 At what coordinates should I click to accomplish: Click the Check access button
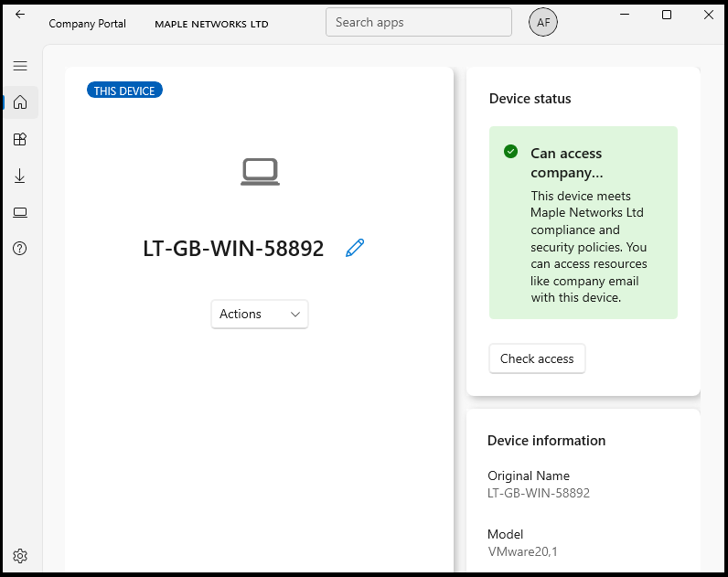(537, 358)
